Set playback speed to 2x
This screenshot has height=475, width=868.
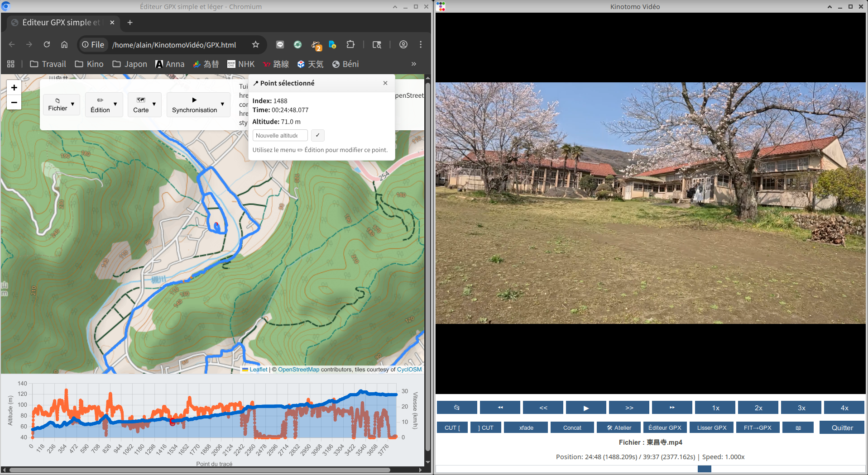click(x=758, y=408)
